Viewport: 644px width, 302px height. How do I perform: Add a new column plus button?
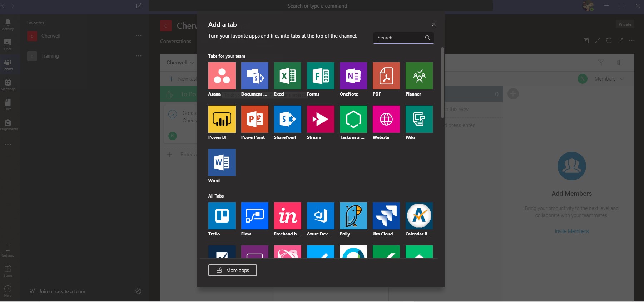[513, 94]
